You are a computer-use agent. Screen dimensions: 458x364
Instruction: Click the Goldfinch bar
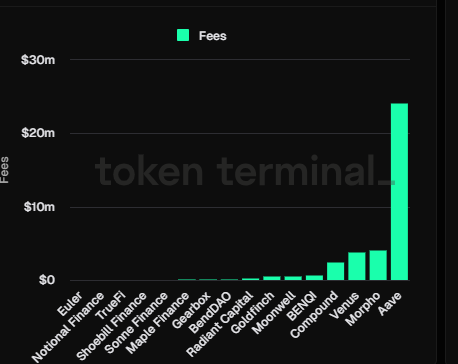coord(272,278)
